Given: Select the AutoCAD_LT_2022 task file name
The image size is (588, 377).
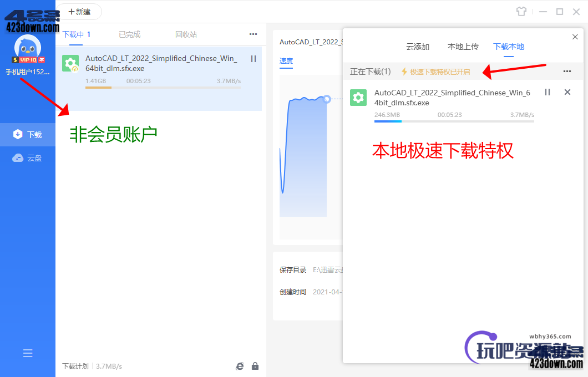Looking at the screenshot, I should point(161,63).
